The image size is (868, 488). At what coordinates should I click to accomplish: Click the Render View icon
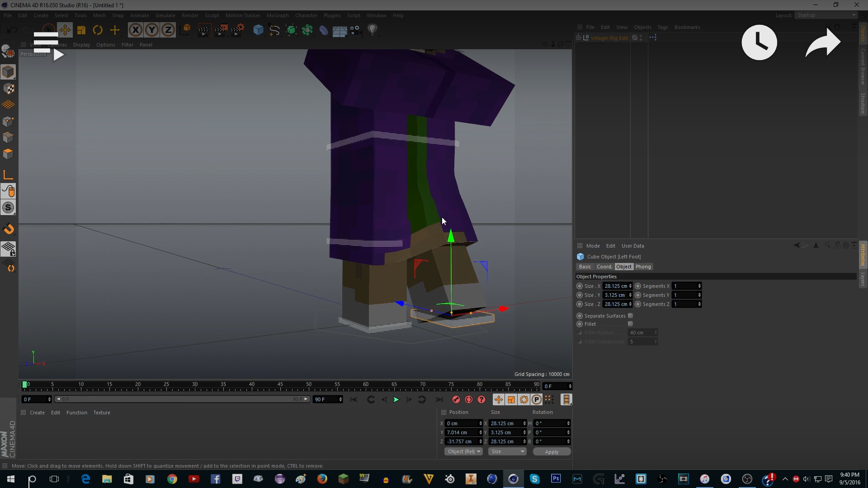pyautogui.click(x=204, y=30)
